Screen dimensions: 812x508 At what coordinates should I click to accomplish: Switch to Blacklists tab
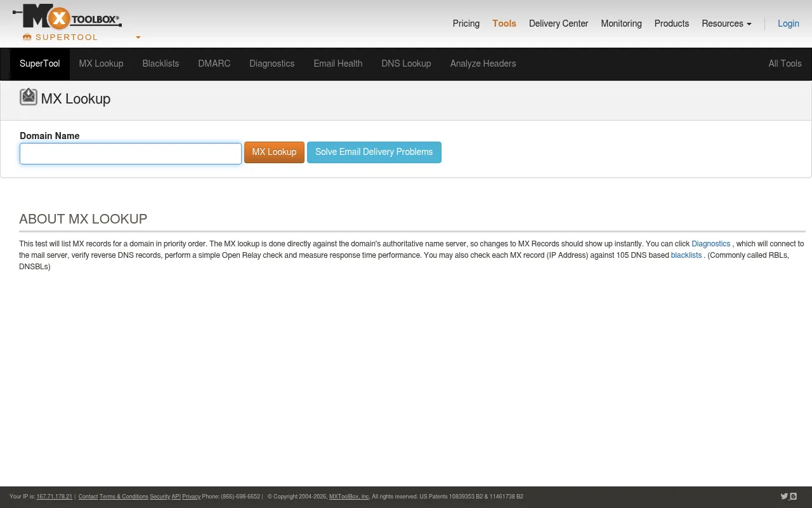(160, 63)
